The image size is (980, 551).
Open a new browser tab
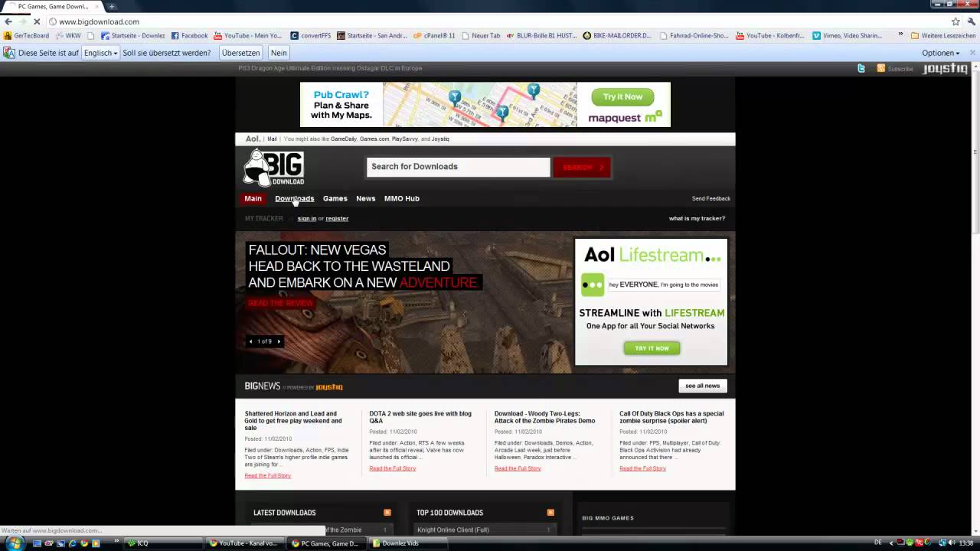click(x=112, y=6)
